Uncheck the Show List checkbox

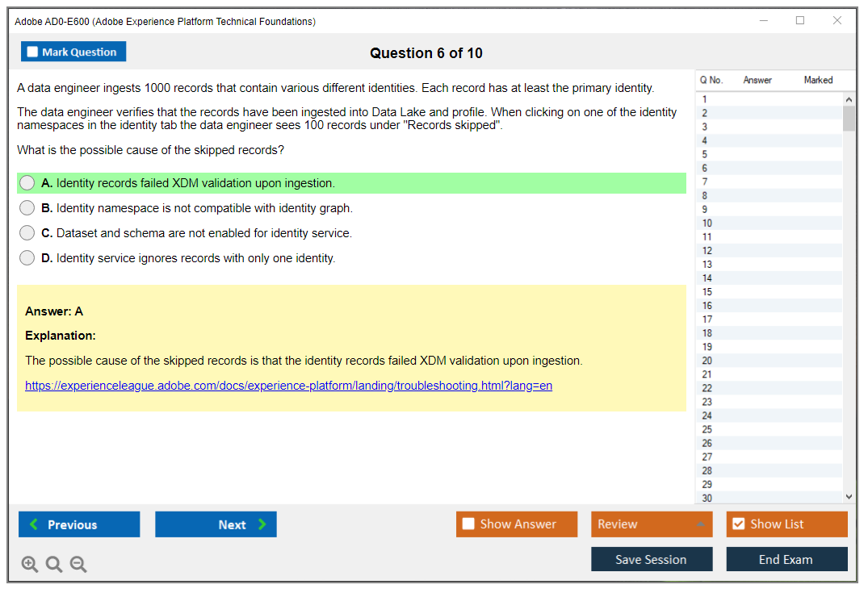point(738,524)
